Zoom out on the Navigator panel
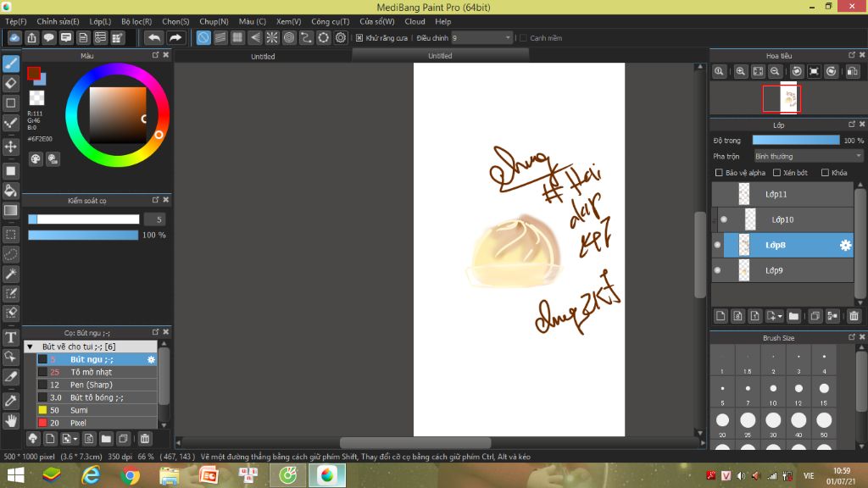The image size is (868, 488). tap(775, 71)
